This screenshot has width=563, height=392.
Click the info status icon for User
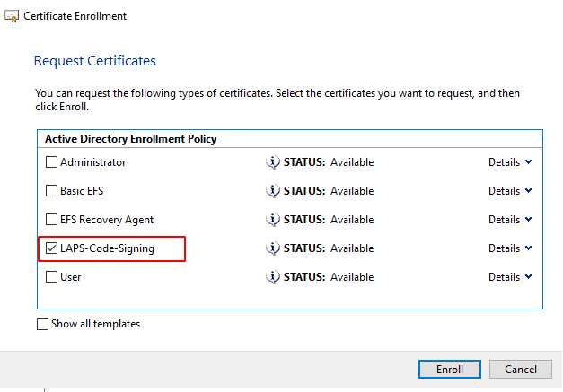(x=273, y=277)
